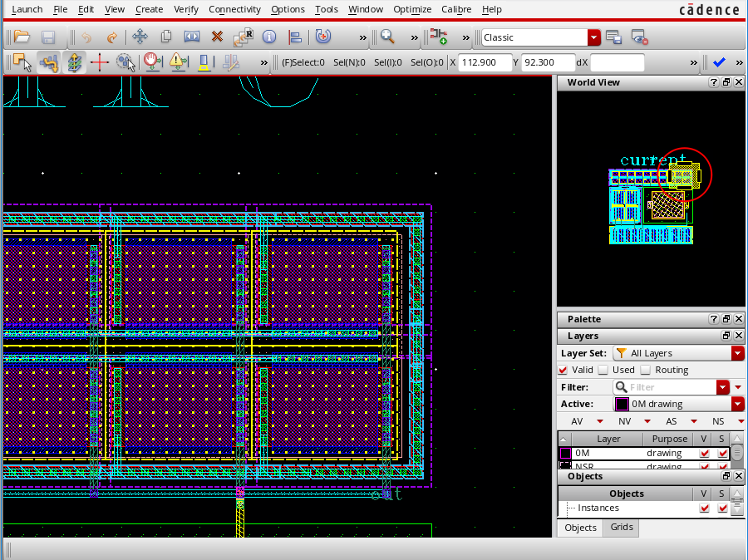The height and width of the screenshot is (560, 748).
Task: Open the Active layer 0M drawing dropdown
Action: [x=737, y=404]
